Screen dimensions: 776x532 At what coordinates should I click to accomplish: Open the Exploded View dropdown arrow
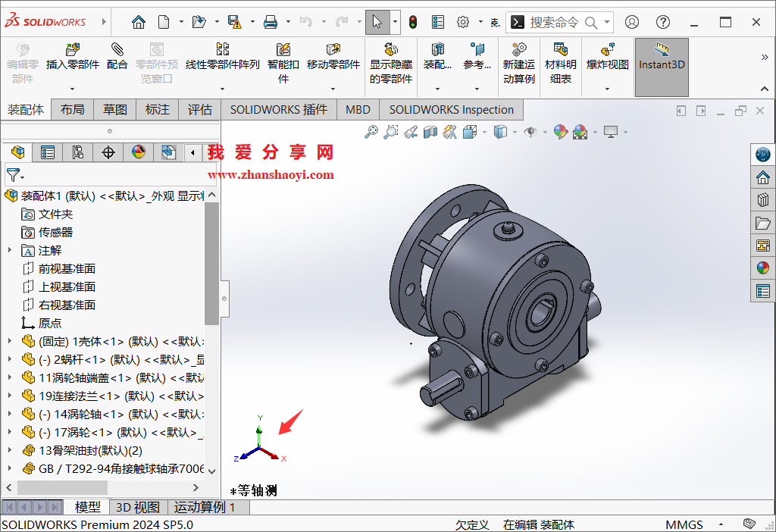coord(607,89)
